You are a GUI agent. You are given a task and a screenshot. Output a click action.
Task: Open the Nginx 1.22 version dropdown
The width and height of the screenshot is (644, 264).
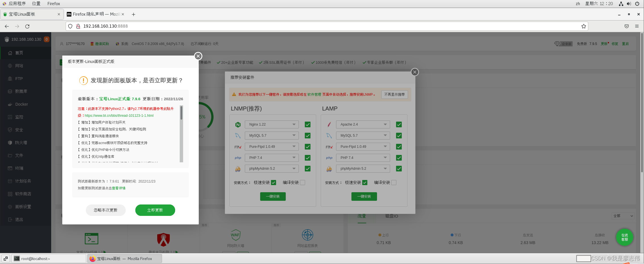click(x=272, y=124)
